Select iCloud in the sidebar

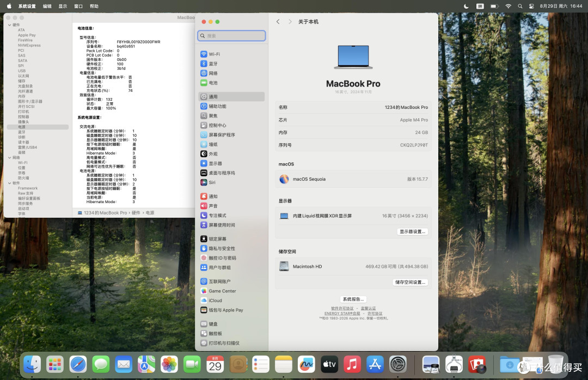click(231, 301)
